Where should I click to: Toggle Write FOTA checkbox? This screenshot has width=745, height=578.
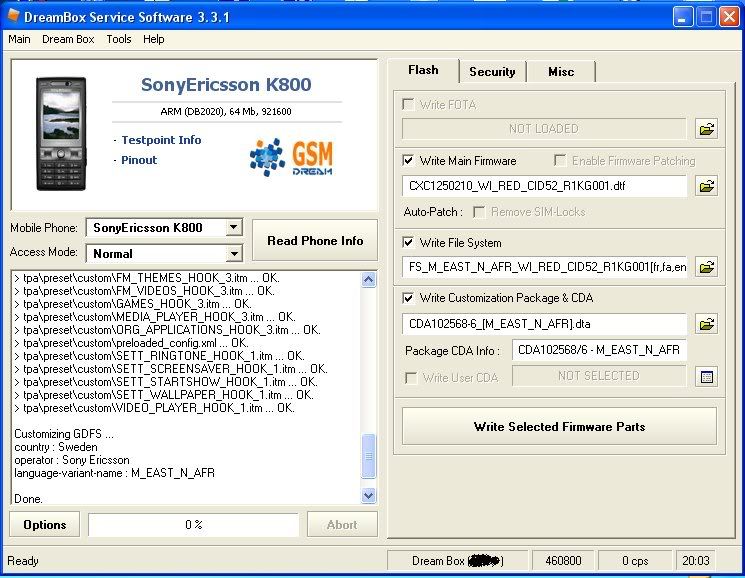(408, 104)
